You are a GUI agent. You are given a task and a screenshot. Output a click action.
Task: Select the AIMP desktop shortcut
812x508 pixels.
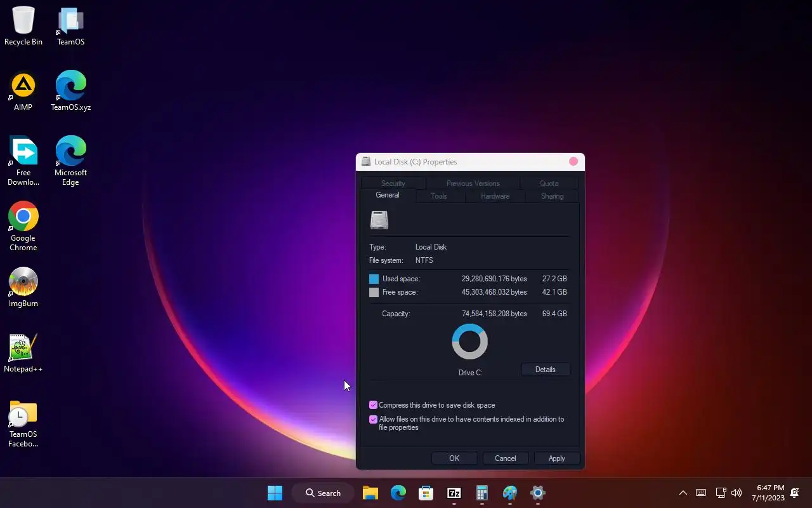pyautogui.click(x=23, y=91)
